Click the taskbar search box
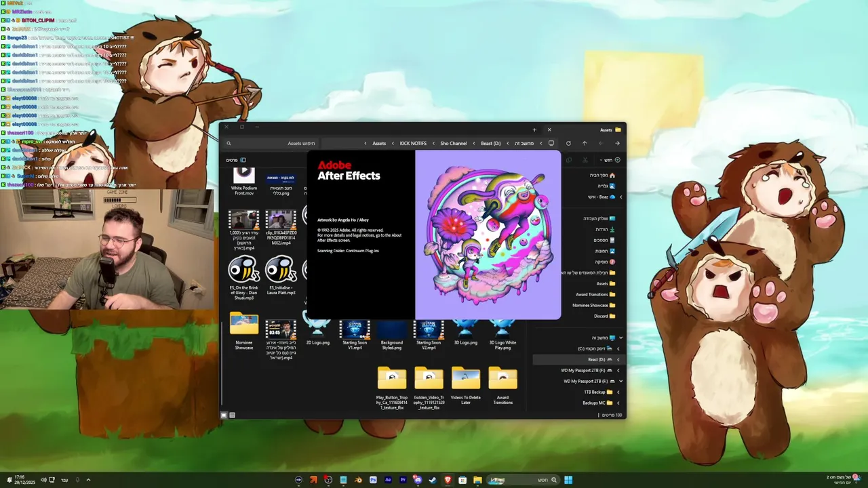 click(524, 480)
